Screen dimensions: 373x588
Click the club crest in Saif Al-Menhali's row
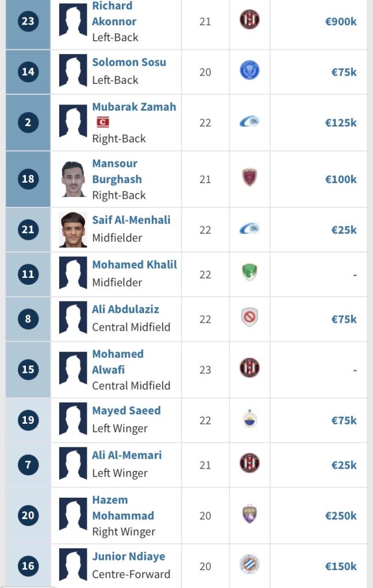point(249,229)
